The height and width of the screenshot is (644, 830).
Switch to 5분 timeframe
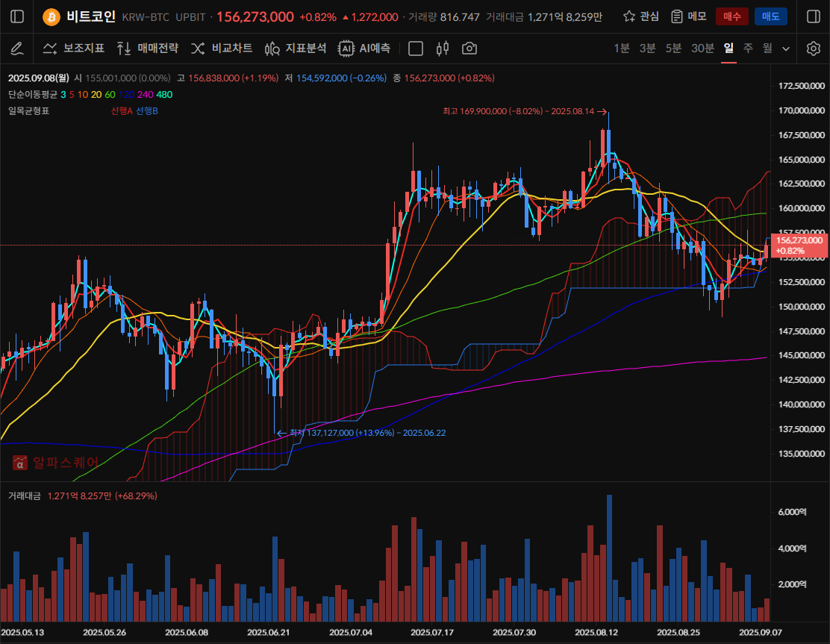pos(673,49)
